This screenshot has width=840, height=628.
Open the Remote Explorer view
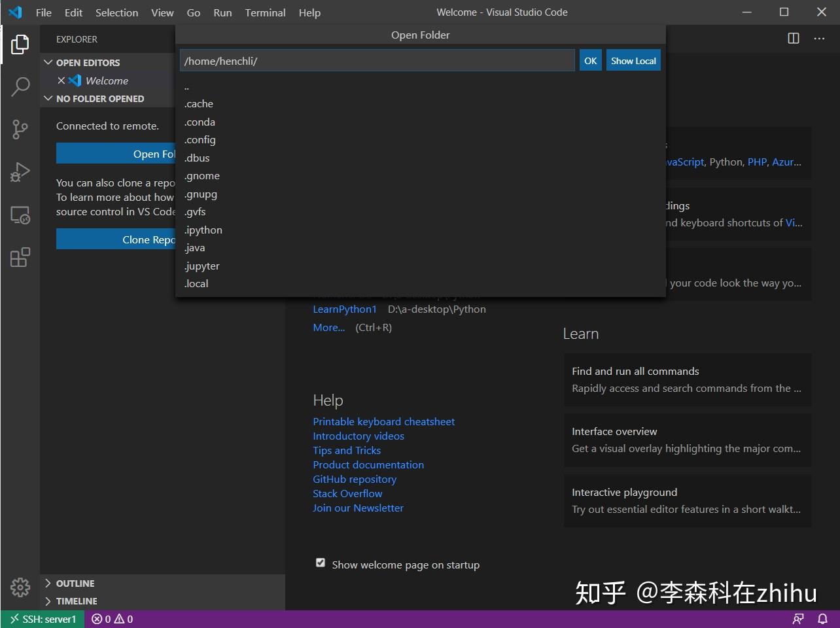[20, 214]
